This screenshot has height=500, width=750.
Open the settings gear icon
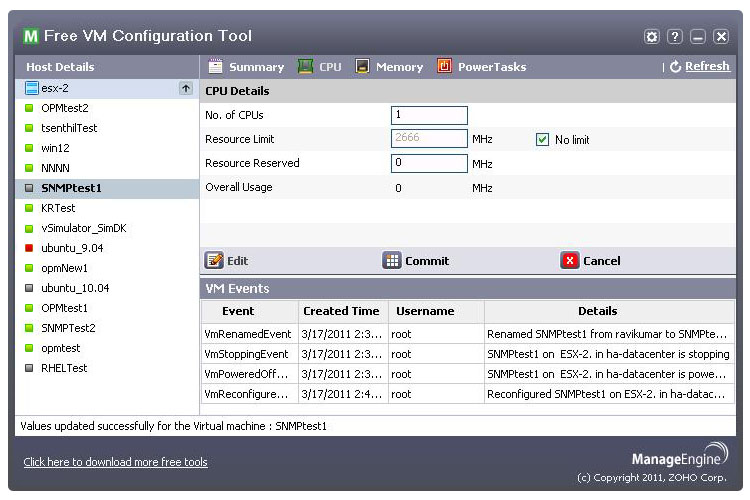click(x=652, y=37)
